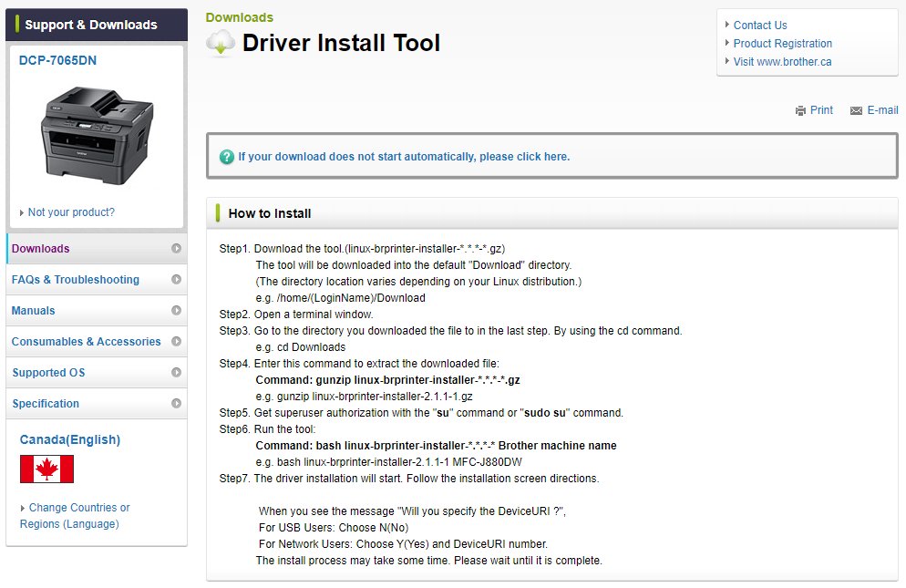Open the Specification page
The image size is (906, 588).
(97, 404)
